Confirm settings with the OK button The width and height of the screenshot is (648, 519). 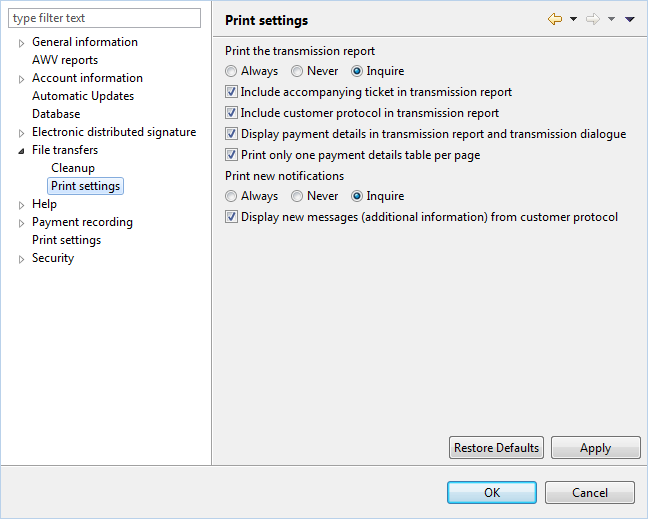coord(492,493)
